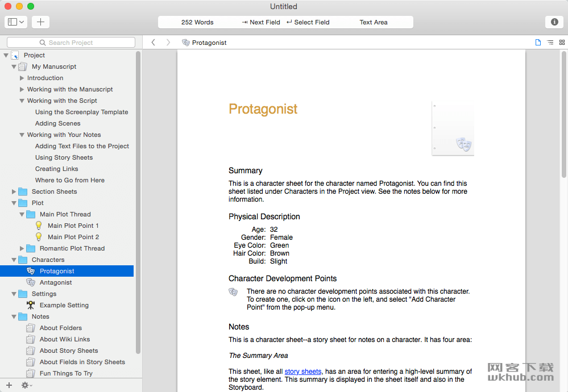
Task: Click the Eye Color value Green
Action: 279,245
